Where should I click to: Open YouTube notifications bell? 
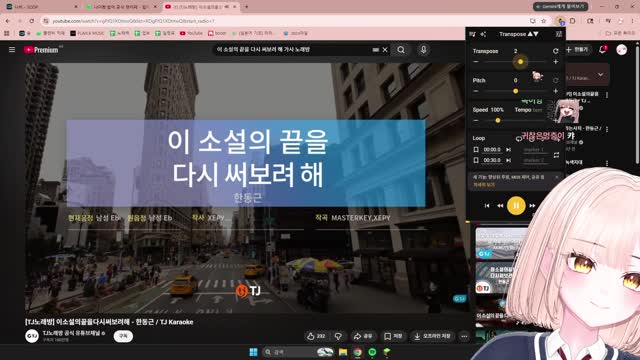click(x=602, y=50)
